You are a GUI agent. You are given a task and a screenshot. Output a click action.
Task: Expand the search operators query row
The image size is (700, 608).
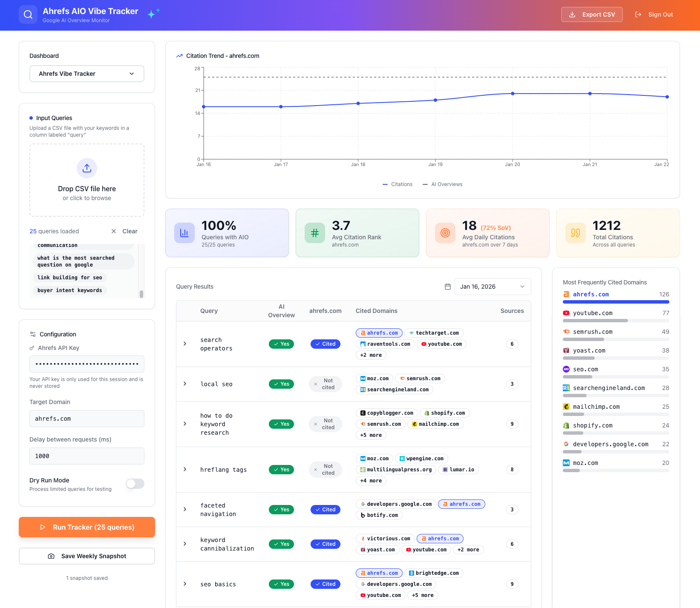(x=185, y=344)
